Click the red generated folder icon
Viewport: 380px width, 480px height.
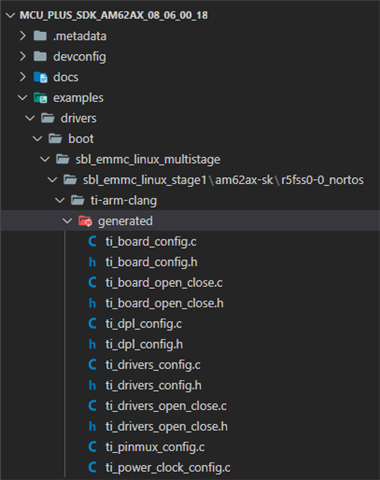click(85, 221)
